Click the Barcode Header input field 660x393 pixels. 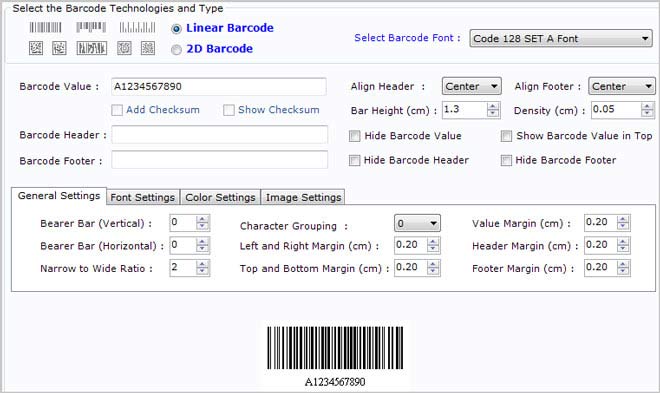219,135
